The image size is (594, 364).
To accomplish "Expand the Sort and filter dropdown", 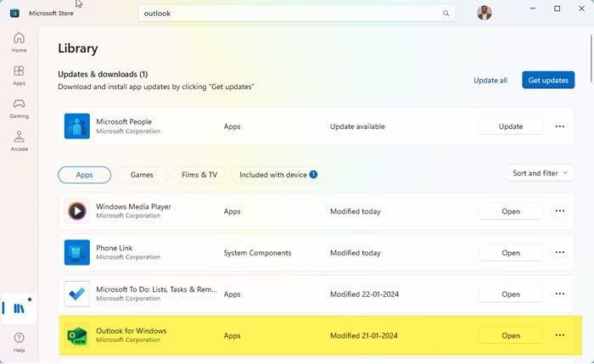I will click(541, 173).
